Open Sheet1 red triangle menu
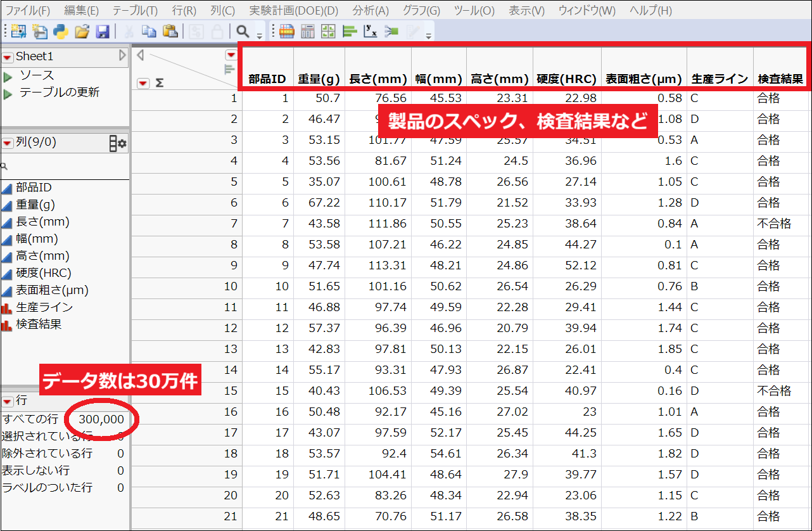The width and height of the screenshot is (812, 531). click(x=7, y=57)
